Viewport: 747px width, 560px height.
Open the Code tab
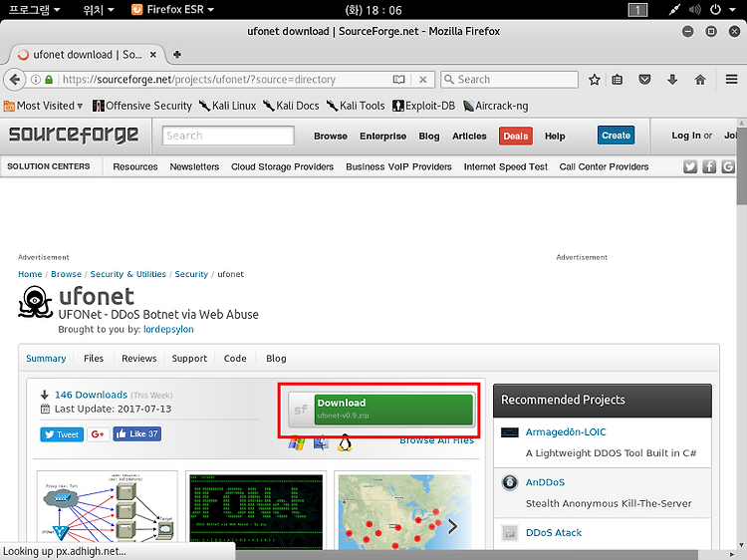(x=235, y=359)
